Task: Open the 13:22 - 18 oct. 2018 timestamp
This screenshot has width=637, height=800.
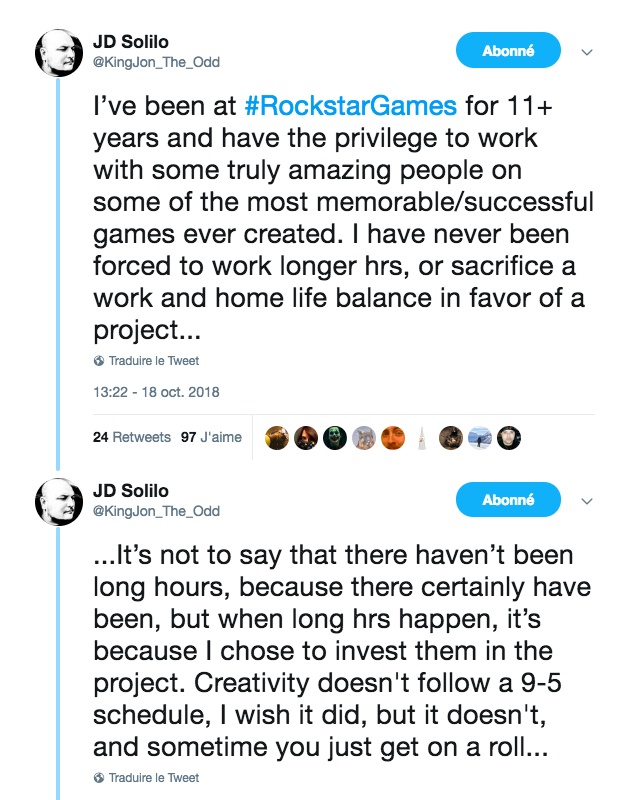Action: tap(155, 392)
